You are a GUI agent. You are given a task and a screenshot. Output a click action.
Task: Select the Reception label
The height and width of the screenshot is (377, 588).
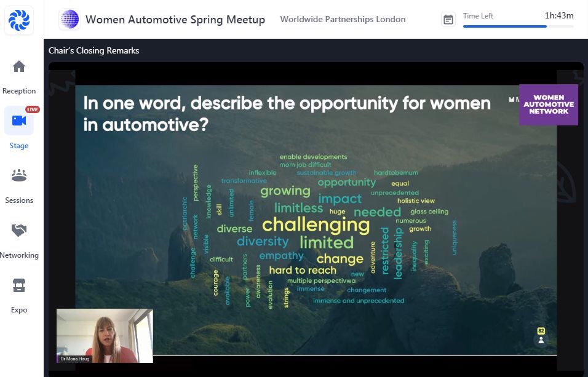coord(19,91)
